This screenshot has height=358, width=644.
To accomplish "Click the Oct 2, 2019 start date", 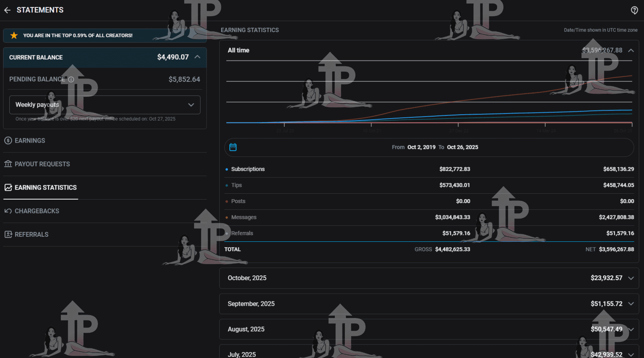I will click(x=421, y=147).
